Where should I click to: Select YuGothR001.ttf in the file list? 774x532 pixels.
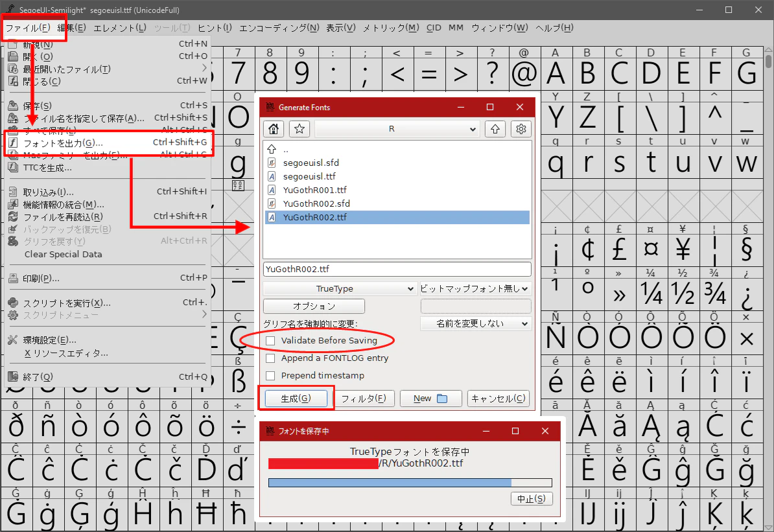[397, 190]
